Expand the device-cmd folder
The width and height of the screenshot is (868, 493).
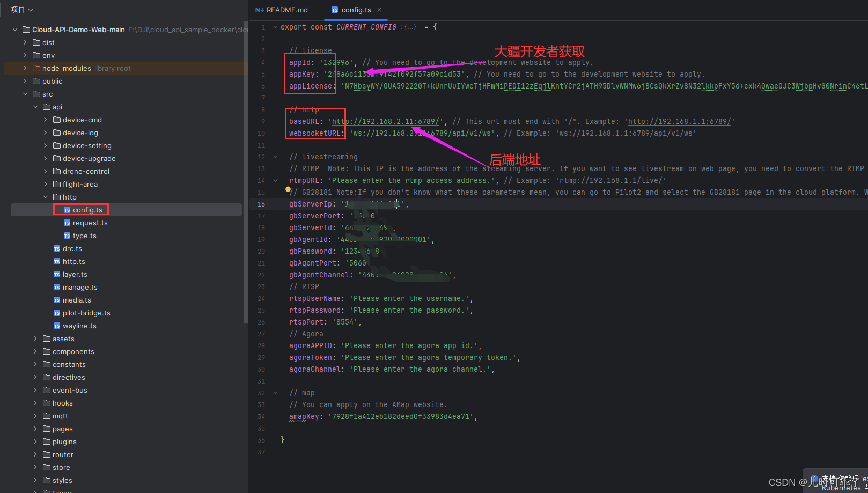pos(46,120)
